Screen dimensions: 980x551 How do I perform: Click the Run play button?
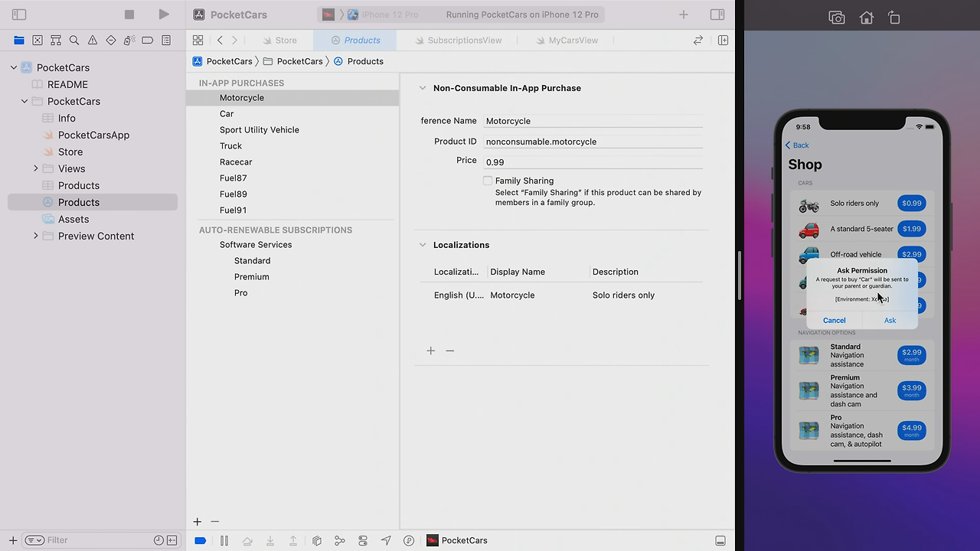click(164, 15)
